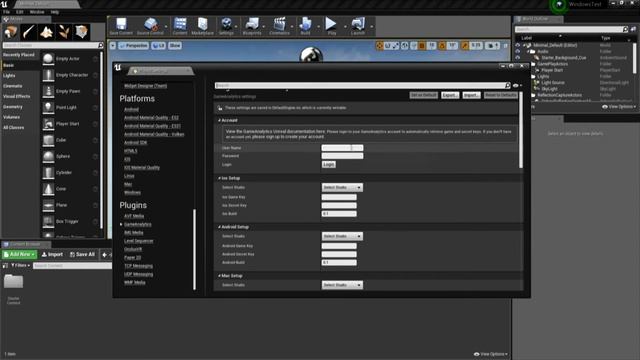The width and height of the screenshot is (640, 360).
Task: Open Paper 2D plugin settings
Action: [x=132, y=258]
